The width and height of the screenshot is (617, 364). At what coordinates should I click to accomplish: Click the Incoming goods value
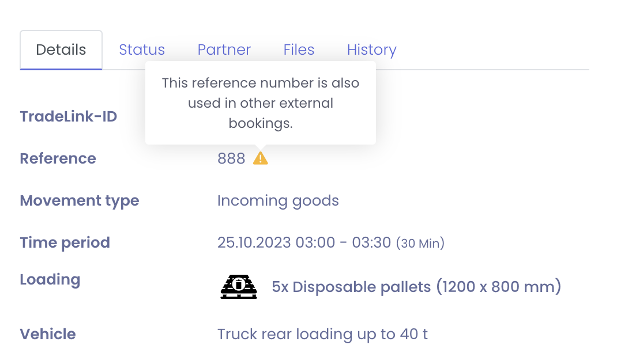tap(278, 201)
